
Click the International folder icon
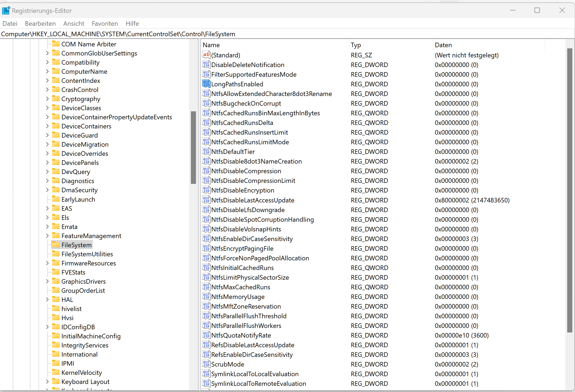[x=56, y=354]
